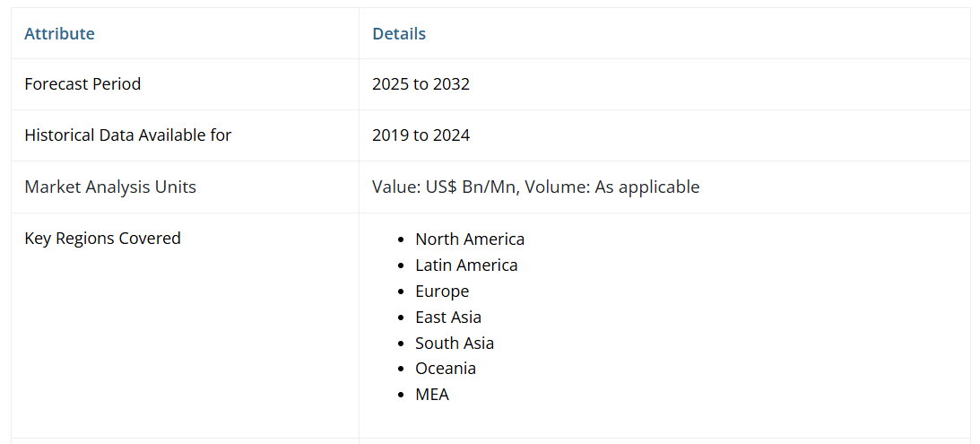Image resolution: width=980 pixels, height=444 pixels.
Task: Click the Attribute column header
Action: click(59, 34)
